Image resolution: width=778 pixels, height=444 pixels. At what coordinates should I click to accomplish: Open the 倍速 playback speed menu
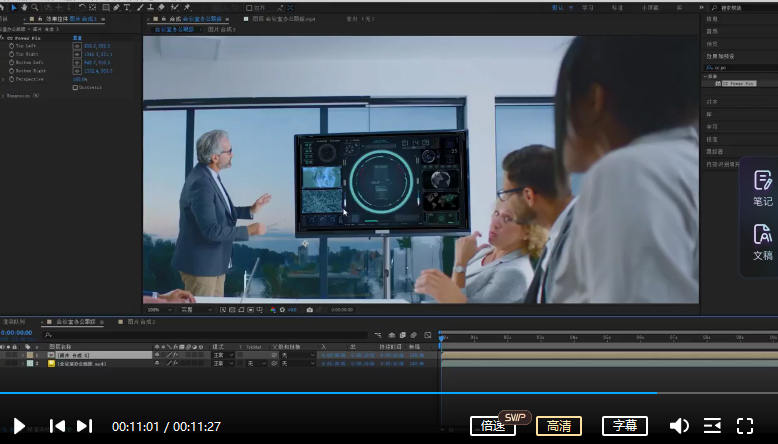coord(493,426)
